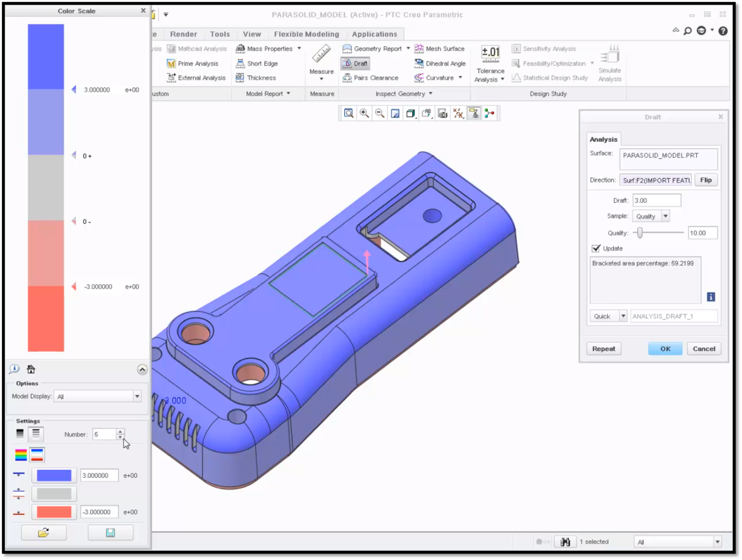Click the Refit zoom icon in graphics toolbar
Screen dimensions: 742x560
point(349,113)
